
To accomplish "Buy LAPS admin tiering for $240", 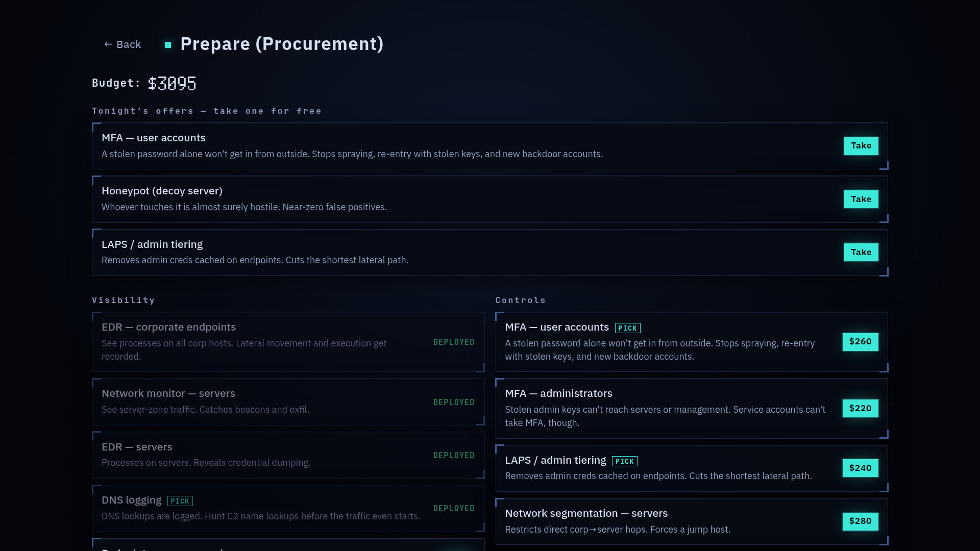I will [x=860, y=468].
